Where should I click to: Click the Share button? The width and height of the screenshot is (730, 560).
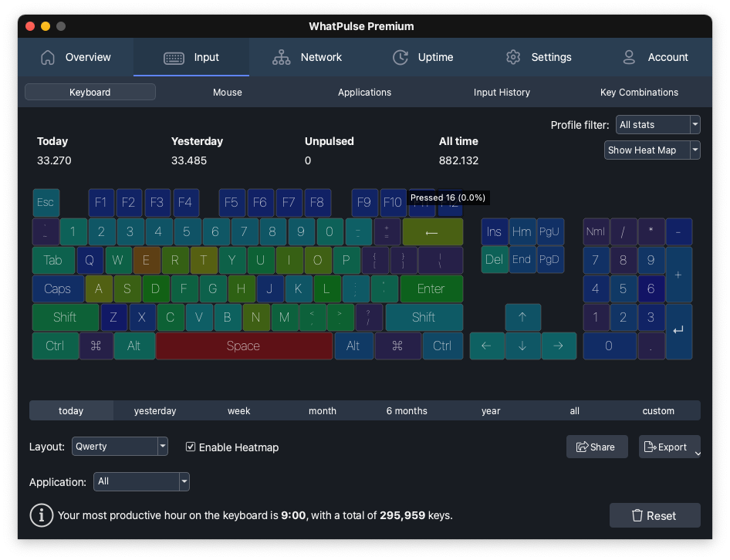click(x=597, y=447)
